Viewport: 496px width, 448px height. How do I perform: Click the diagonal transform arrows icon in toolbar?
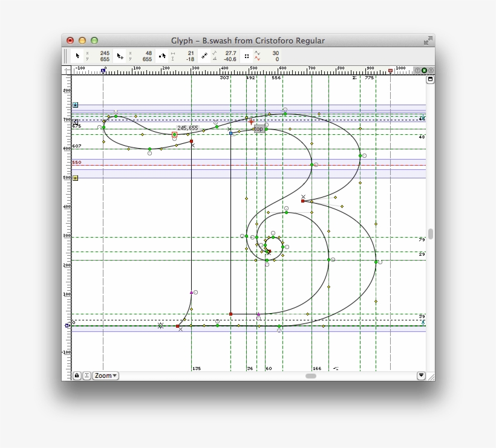click(204, 56)
